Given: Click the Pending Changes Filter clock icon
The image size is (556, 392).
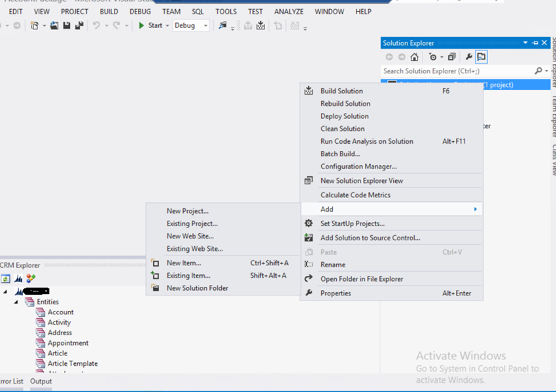Looking at the screenshot, I should pos(432,57).
